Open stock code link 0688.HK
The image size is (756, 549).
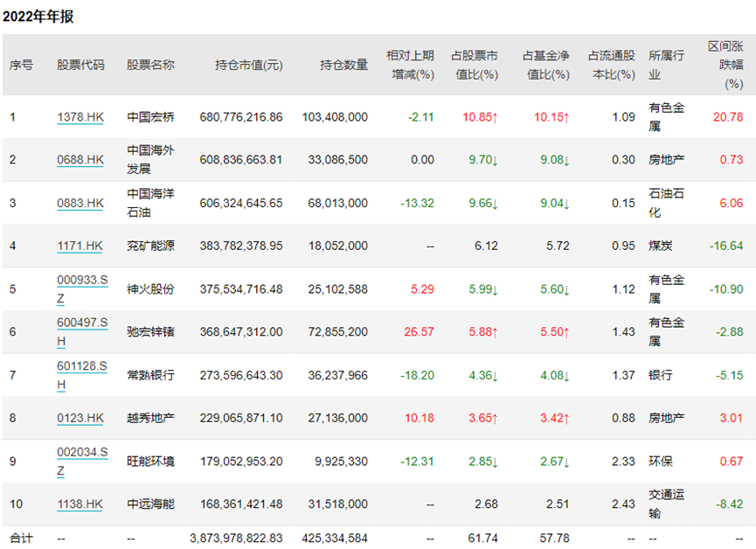pyautogui.click(x=80, y=160)
